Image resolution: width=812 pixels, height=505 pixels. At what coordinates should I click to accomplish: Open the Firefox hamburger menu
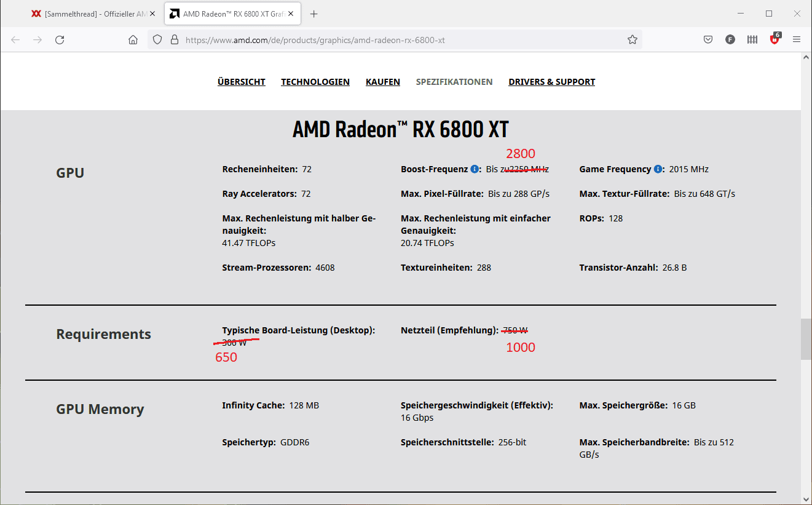click(797, 39)
